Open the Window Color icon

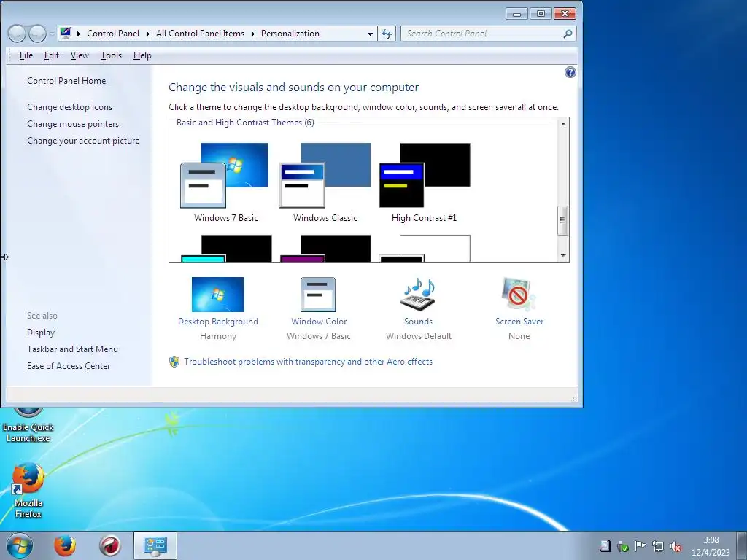318,295
